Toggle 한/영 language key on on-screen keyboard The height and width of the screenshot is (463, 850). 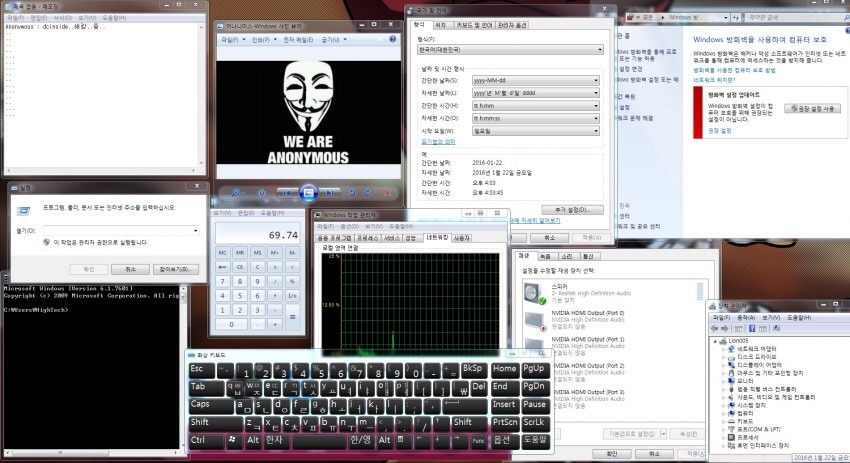pos(361,440)
